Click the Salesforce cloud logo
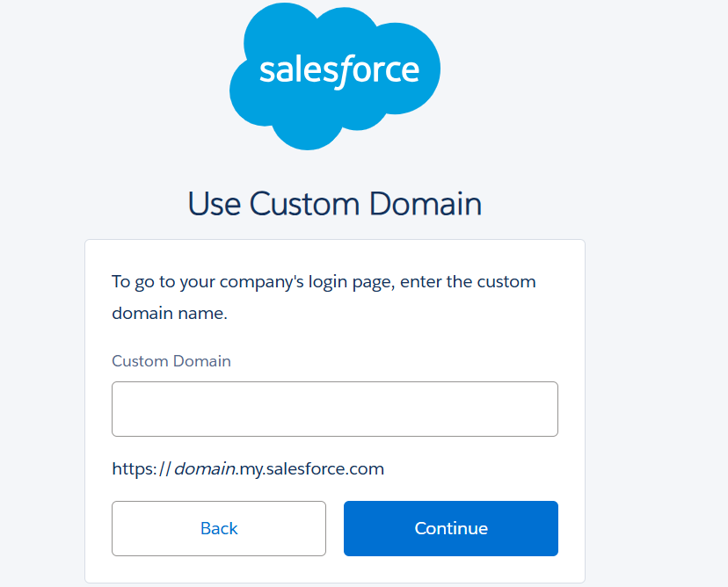728x587 pixels. pyautogui.click(x=335, y=76)
